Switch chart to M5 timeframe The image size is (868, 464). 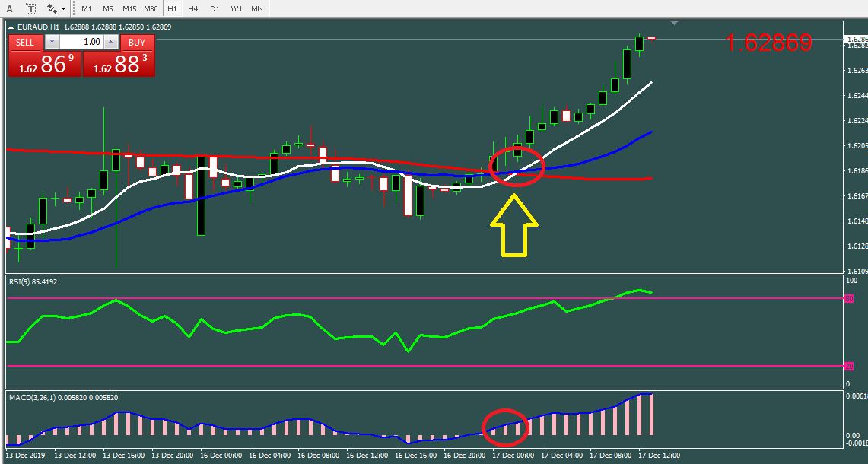click(108, 8)
